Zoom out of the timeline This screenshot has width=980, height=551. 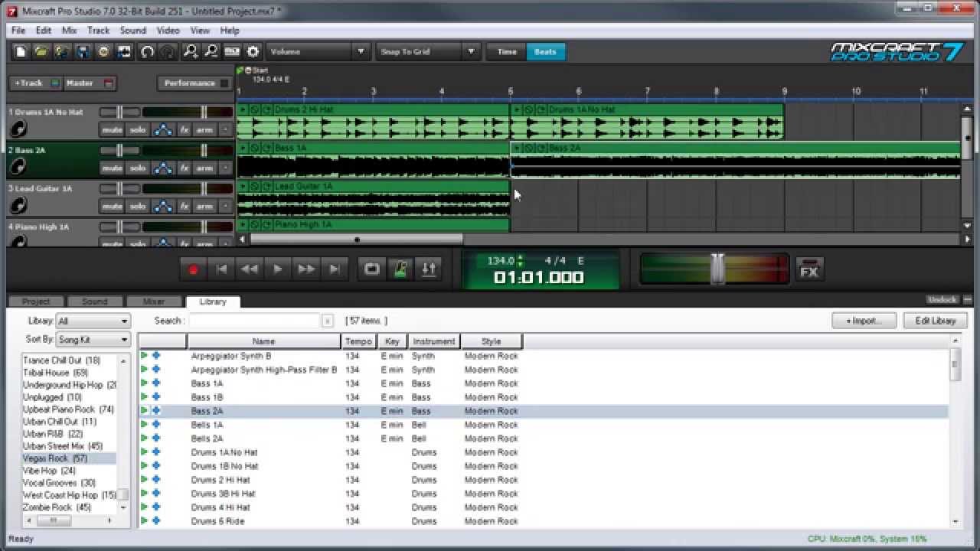click(x=211, y=51)
